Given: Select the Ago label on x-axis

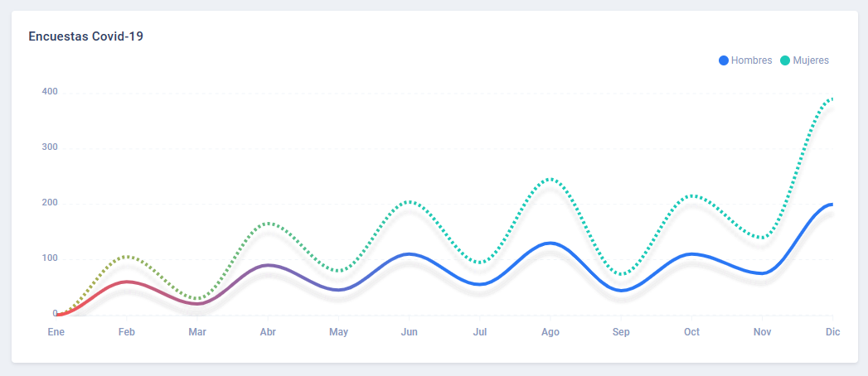Looking at the screenshot, I should (550, 332).
